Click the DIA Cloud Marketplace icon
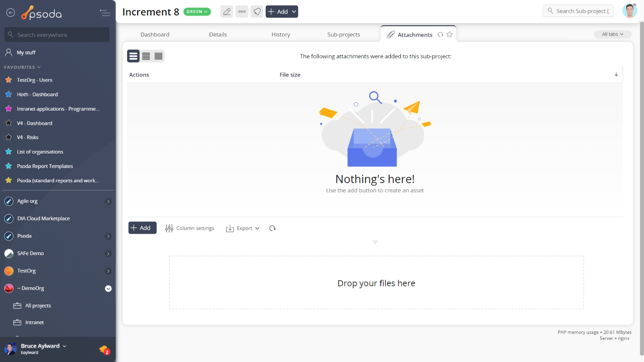The image size is (644, 362). pyautogui.click(x=9, y=219)
